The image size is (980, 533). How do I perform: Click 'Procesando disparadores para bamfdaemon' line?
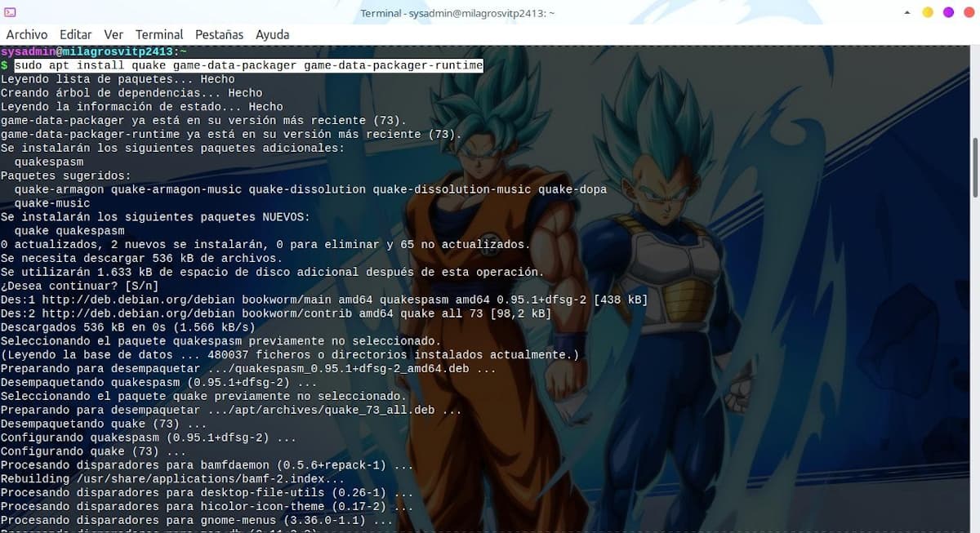207,465
